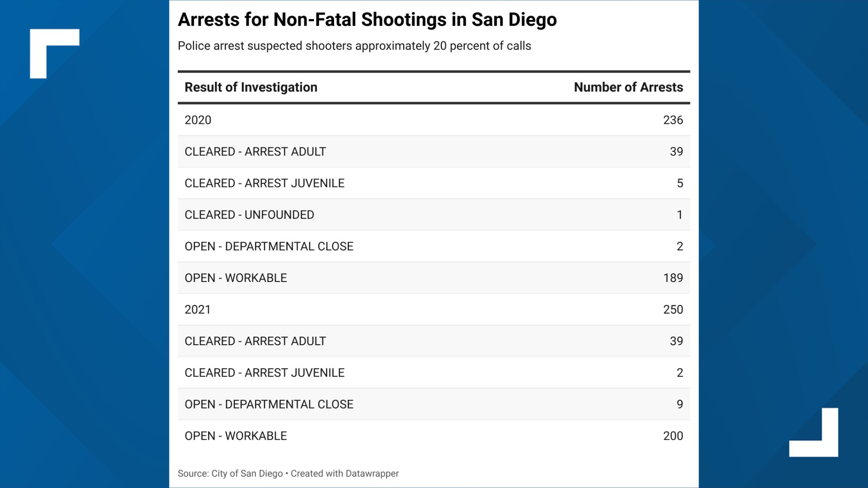868x488 pixels.
Task: Select the 250 total for 2021
Action: coord(673,310)
